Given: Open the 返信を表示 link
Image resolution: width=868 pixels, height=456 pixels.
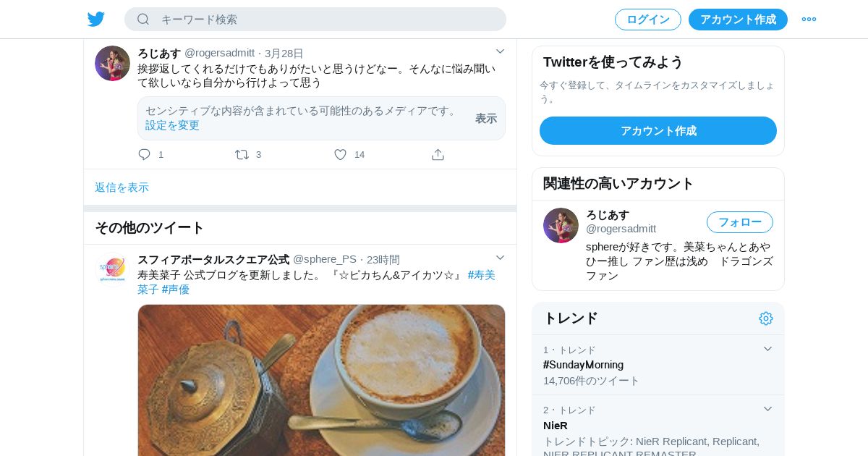Looking at the screenshot, I should pos(122,187).
